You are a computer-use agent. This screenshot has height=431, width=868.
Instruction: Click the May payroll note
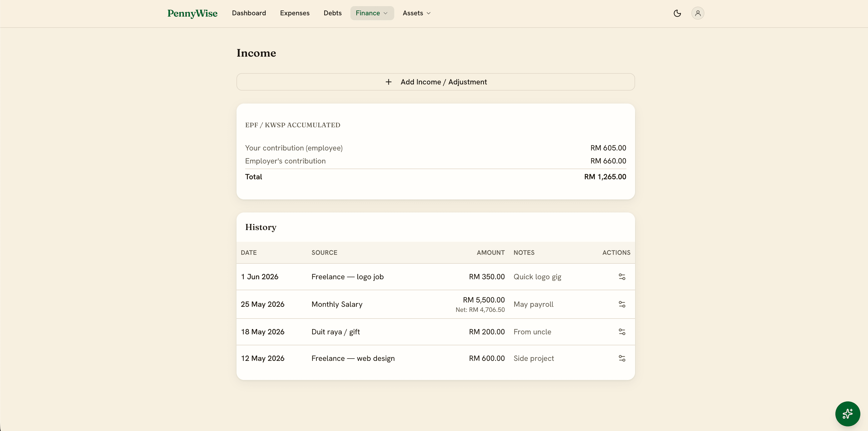click(x=533, y=304)
